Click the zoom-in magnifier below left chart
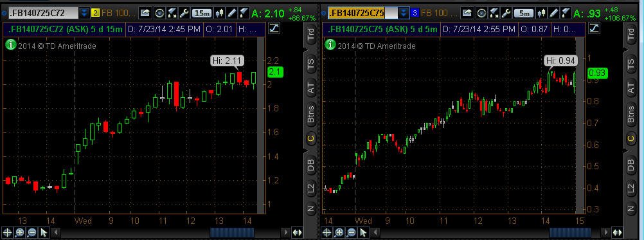Screen dimensions: 644x240 pyautogui.click(x=19, y=233)
